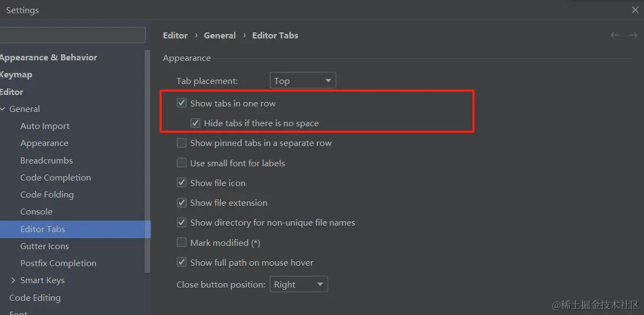Toggle Hide tabs if there is no space
The height and width of the screenshot is (315, 644).
[196, 123]
